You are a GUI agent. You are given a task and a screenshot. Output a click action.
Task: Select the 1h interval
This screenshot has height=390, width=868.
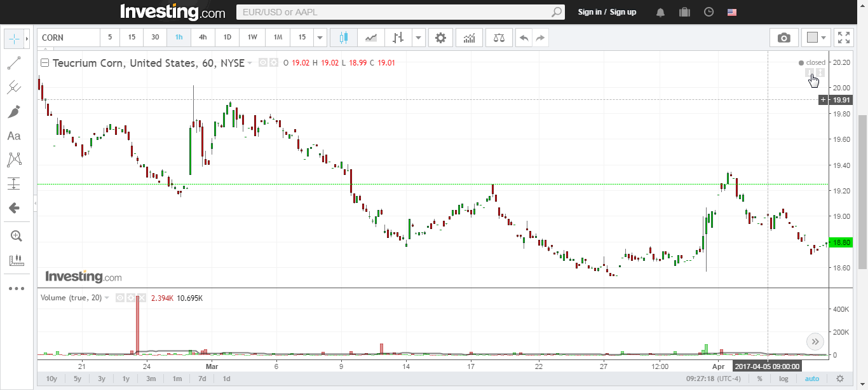(179, 38)
